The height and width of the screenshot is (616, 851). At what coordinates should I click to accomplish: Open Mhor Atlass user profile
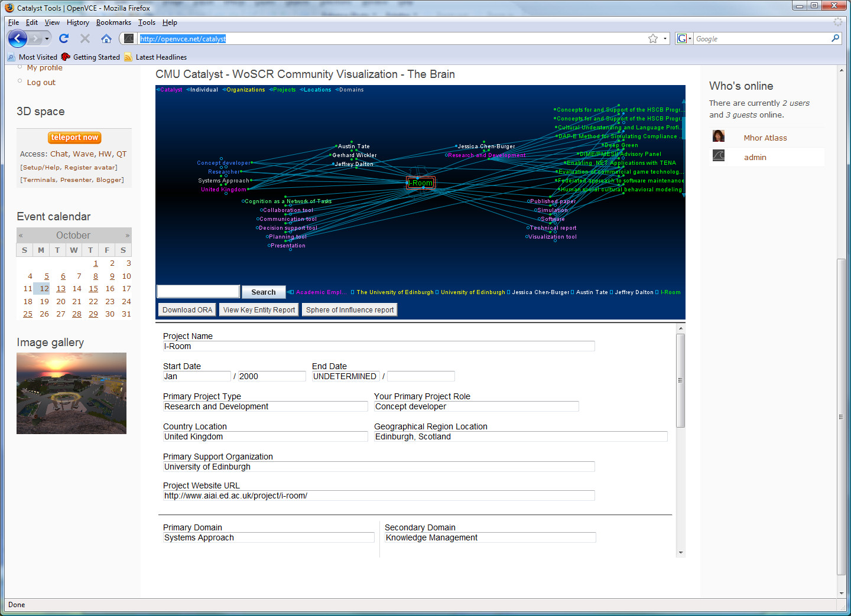(765, 138)
